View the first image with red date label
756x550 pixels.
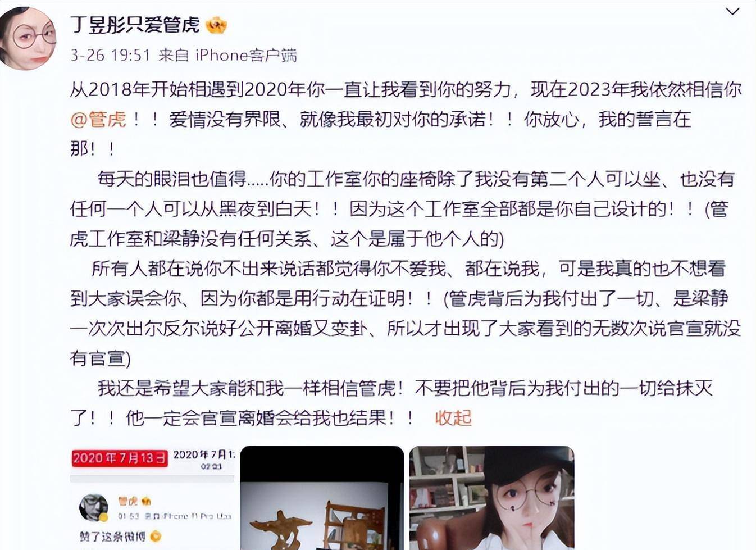coord(152,498)
